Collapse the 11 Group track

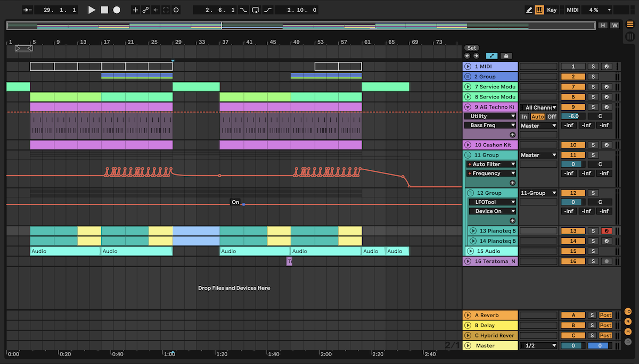[468, 155]
